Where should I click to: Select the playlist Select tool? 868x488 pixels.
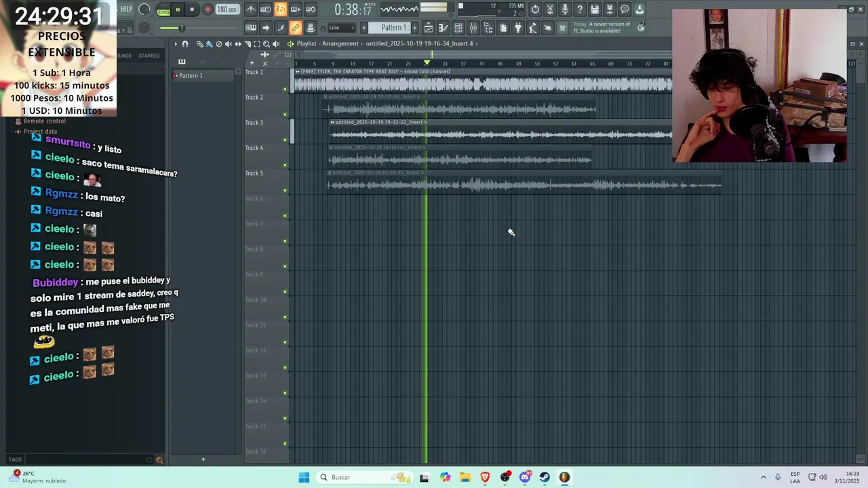coord(257,44)
